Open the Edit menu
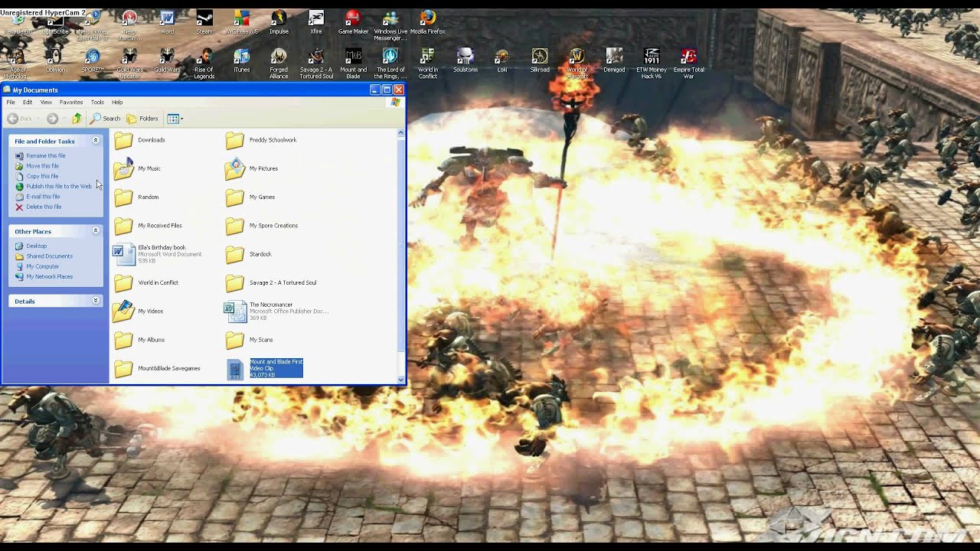 [28, 102]
